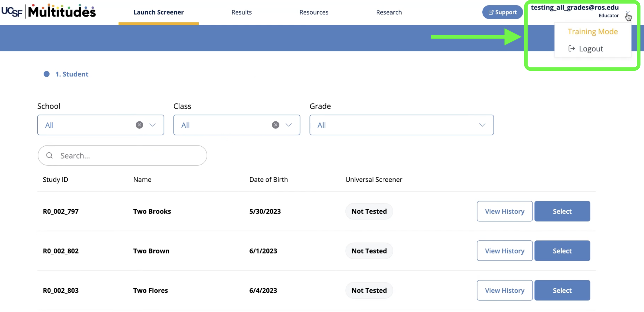Viewport: 644px width, 312px height.
Task: Clear the Class filter with the X icon
Action: 276,125
